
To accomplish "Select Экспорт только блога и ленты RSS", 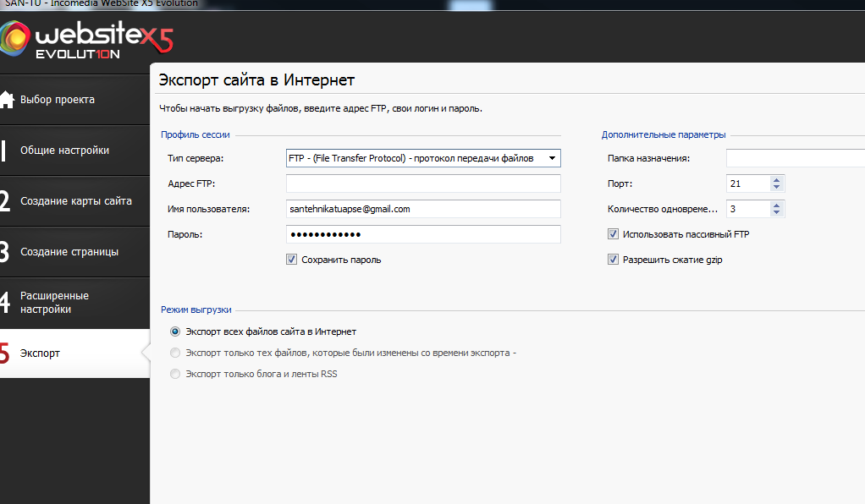I will click(x=175, y=374).
